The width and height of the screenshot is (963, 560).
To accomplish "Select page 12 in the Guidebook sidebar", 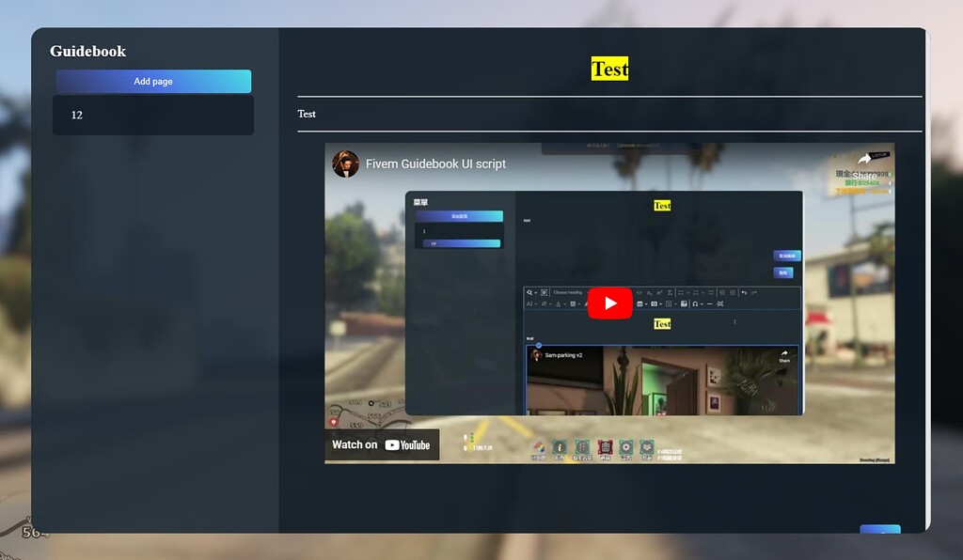I will point(152,115).
